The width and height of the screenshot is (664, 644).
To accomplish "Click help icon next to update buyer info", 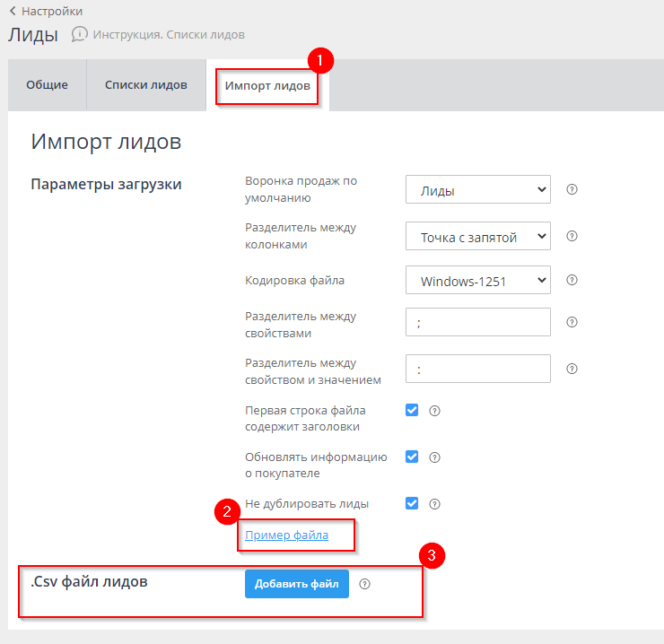I will pos(435,457).
